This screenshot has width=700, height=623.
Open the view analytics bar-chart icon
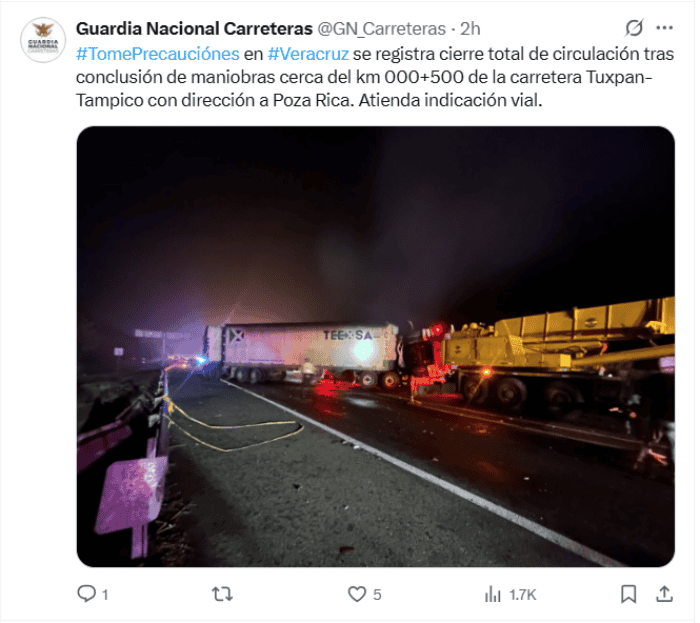tap(493, 594)
